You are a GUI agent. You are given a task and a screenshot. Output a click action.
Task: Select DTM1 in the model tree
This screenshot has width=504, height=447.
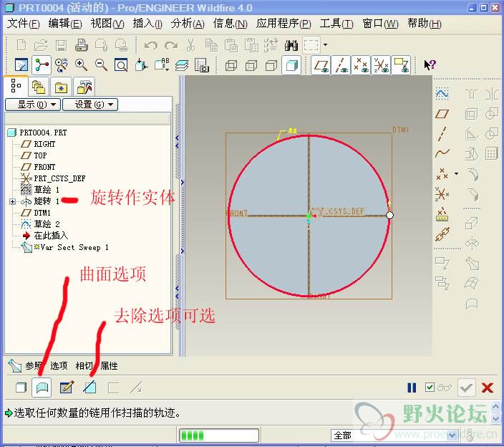click(42, 213)
